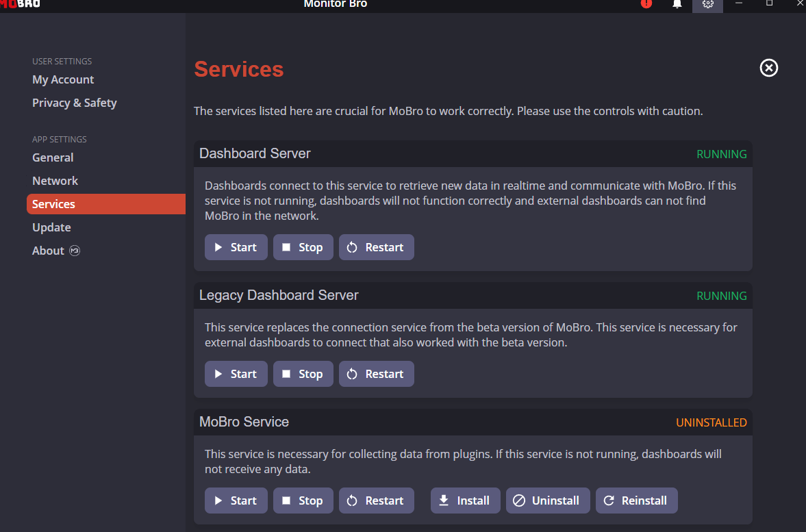Reinstall the MoBro Service
The height and width of the screenshot is (532, 806).
[x=636, y=501]
